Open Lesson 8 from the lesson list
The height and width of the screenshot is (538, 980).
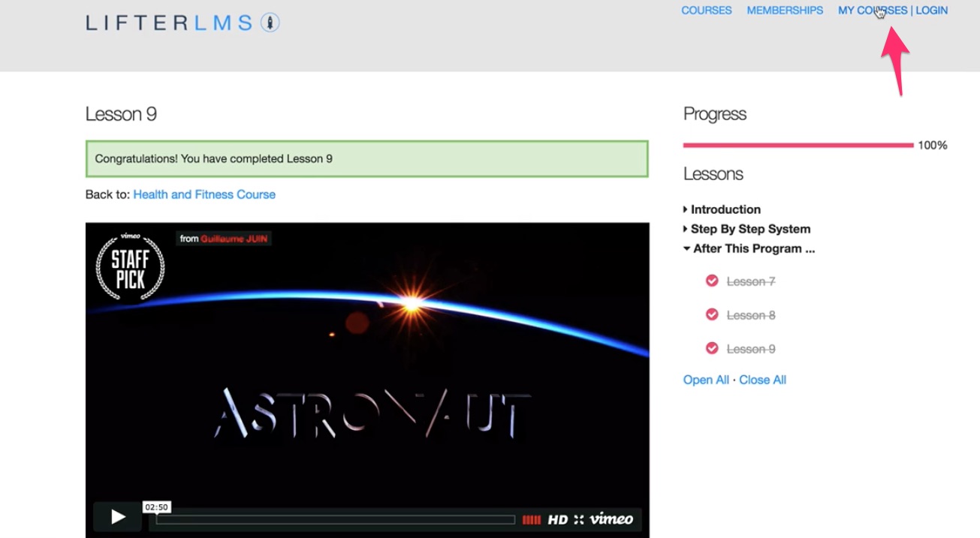click(x=751, y=315)
